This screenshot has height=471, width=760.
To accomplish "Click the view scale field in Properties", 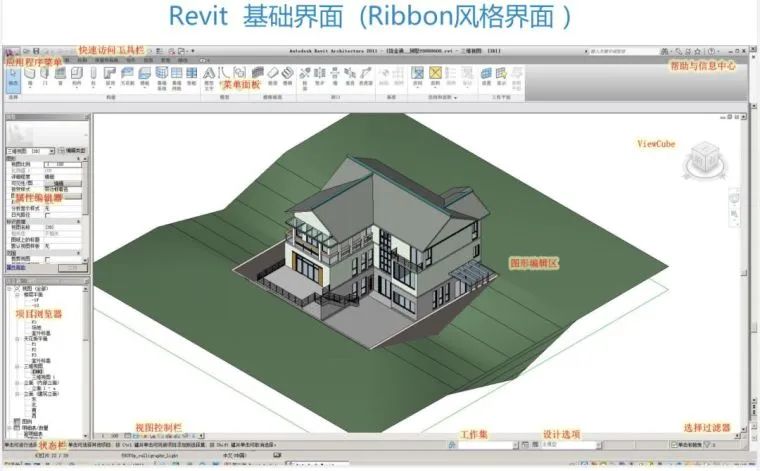I will [x=63, y=165].
